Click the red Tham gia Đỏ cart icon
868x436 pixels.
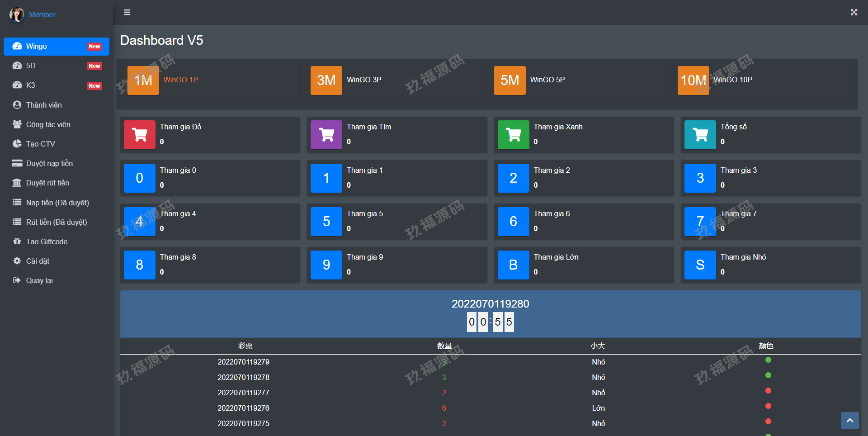(140, 135)
